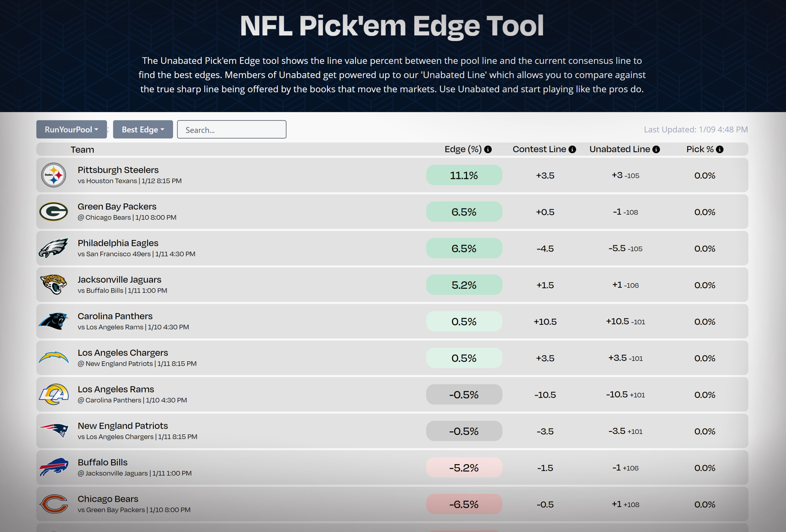Select the Pittsburgh Steelers 11.1% edge badge
This screenshot has width=786, height=532.
click(x=464, y=175)
